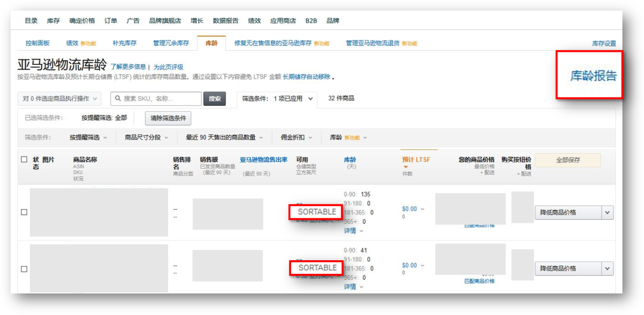
Task: Open the 库龄报告 link
Action: click(x=593, y=76)
